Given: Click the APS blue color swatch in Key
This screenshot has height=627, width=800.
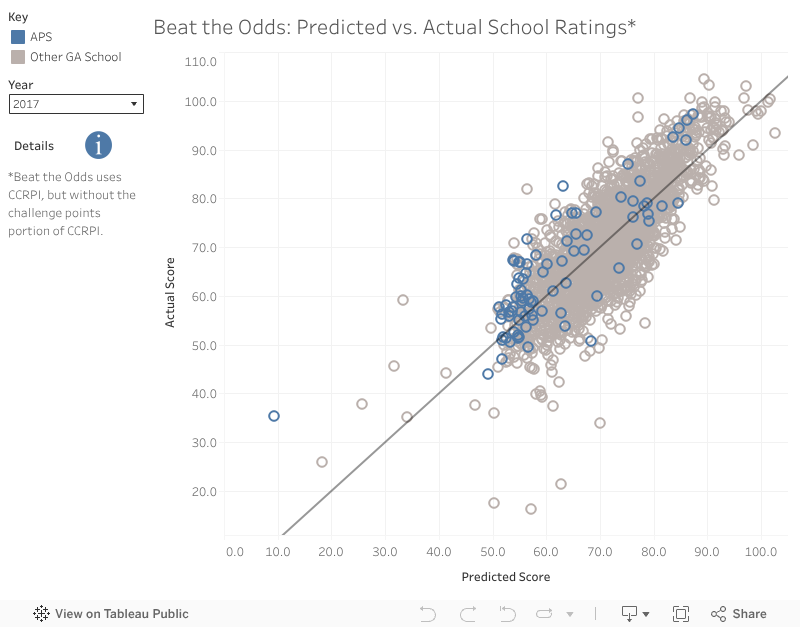Looking at the screenshot, I should pyautogui.click(x=18, y=37).
